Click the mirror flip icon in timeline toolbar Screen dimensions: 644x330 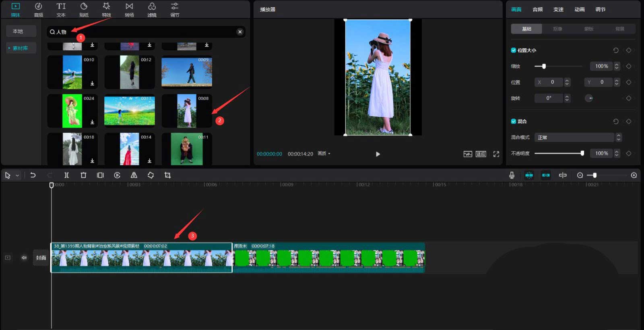[x=134, y=175]
